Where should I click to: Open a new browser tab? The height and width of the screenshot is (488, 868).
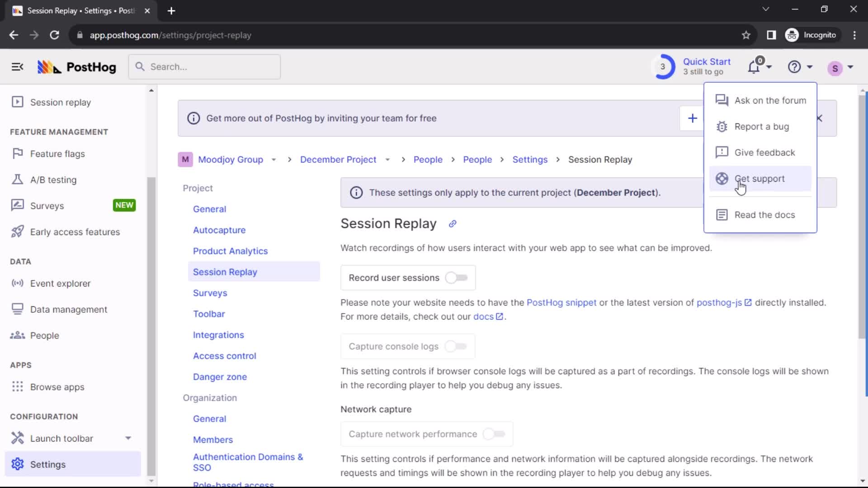click(x=171, y=11)
